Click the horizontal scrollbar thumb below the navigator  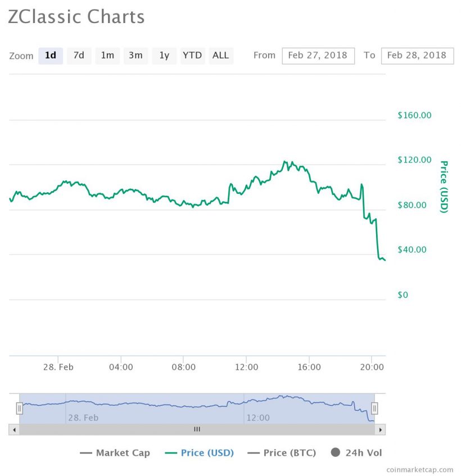[x=197, y=429]
